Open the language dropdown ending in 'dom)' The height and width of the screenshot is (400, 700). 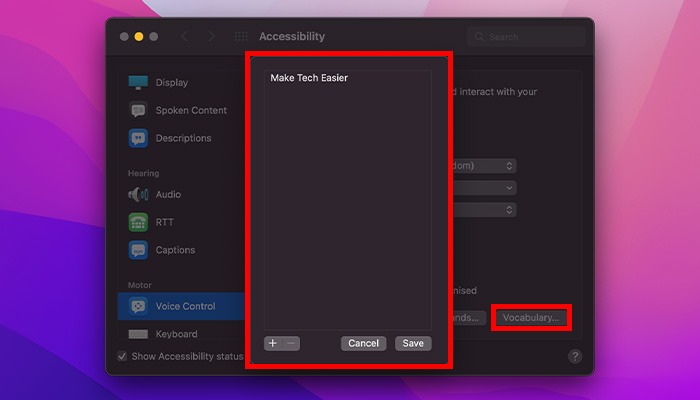click(484, 166)
